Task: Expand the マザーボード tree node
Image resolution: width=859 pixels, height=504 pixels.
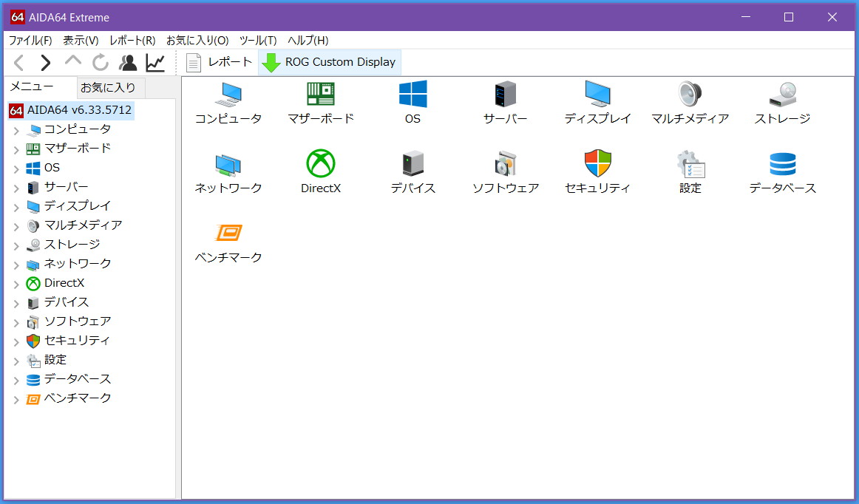Action: [16, 149]
